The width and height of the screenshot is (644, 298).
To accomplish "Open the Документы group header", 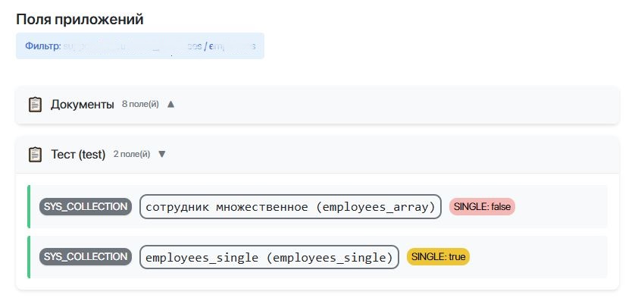I will (317, 105).
